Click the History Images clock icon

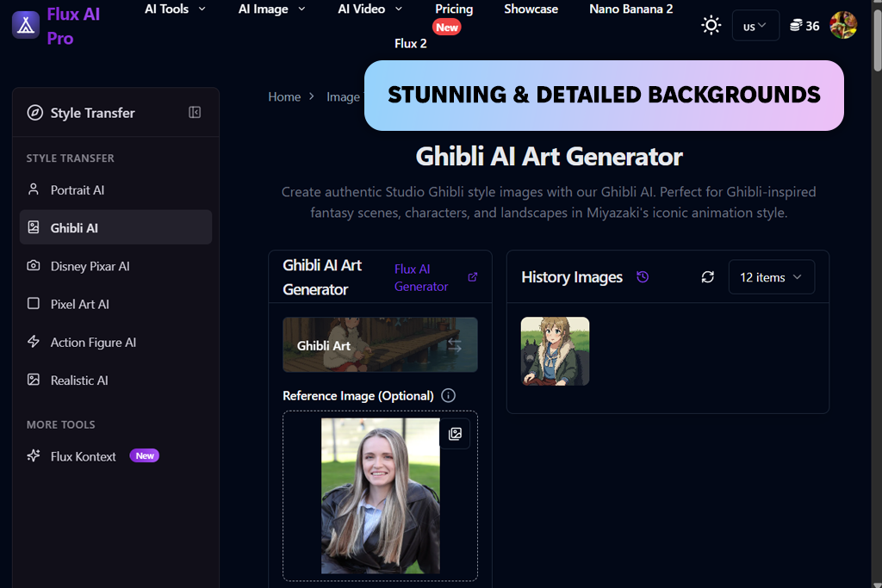pyautogui.click(x=643, y=276)
